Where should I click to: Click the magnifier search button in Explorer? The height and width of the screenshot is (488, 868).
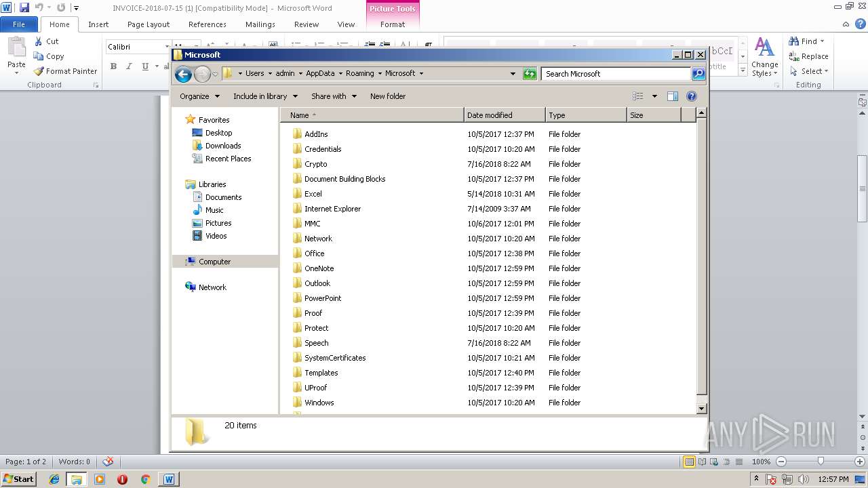point(698,74)
